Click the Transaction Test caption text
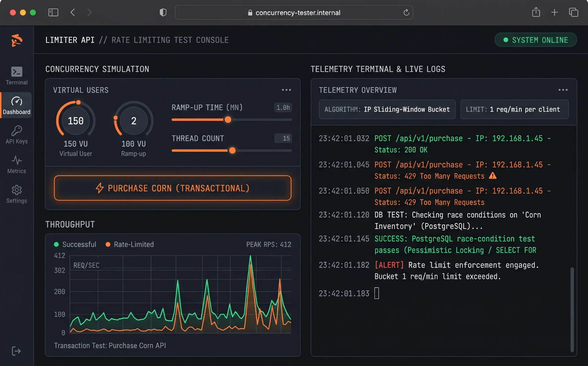588x366 pixels. [x=110, y=345]
